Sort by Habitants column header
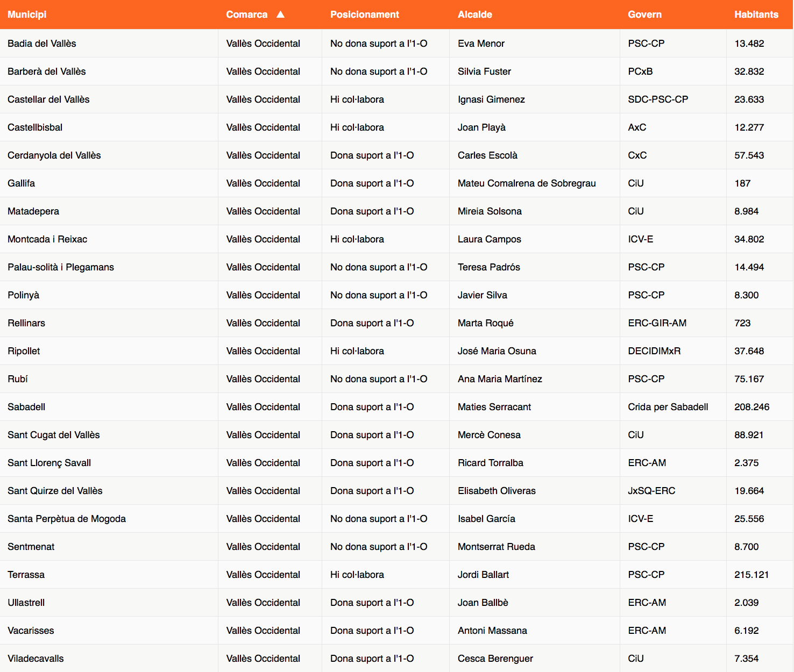Image resolution: width=794 pixels, height=672 pixels. 756,15
